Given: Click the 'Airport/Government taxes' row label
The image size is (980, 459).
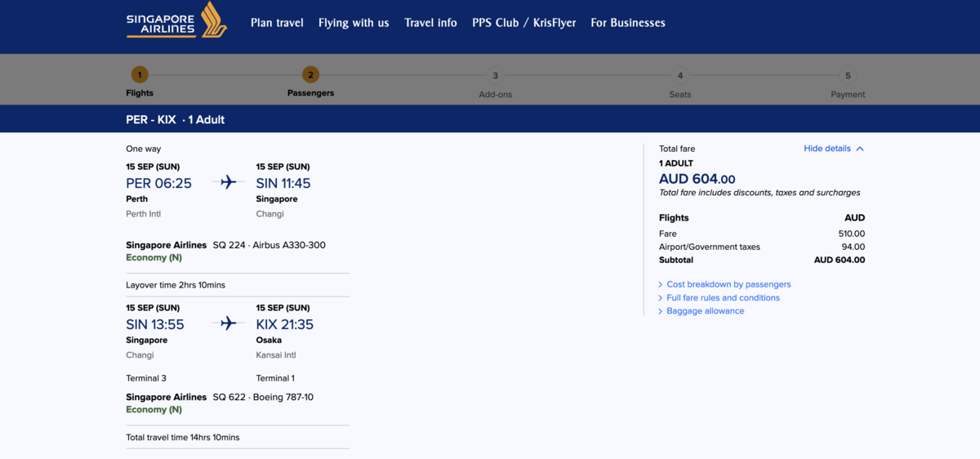Looking at the screenshot, I should tap(710, 247).
